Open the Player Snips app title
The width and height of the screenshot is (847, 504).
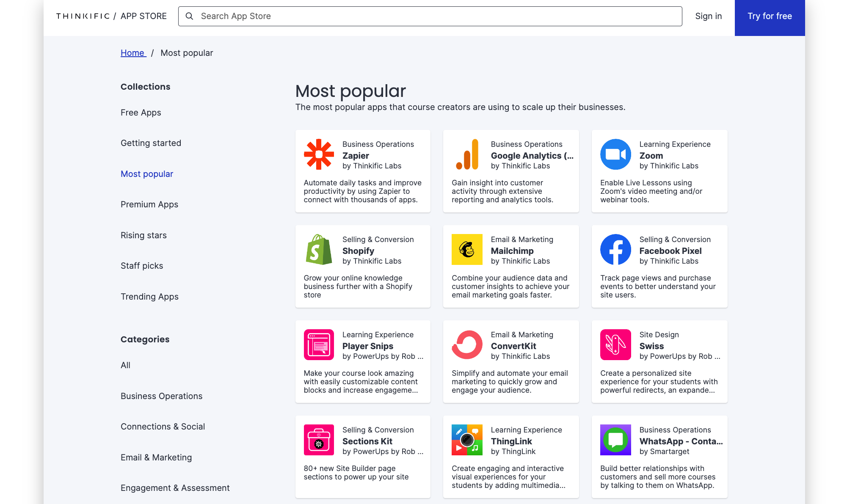tap(368, 346)
